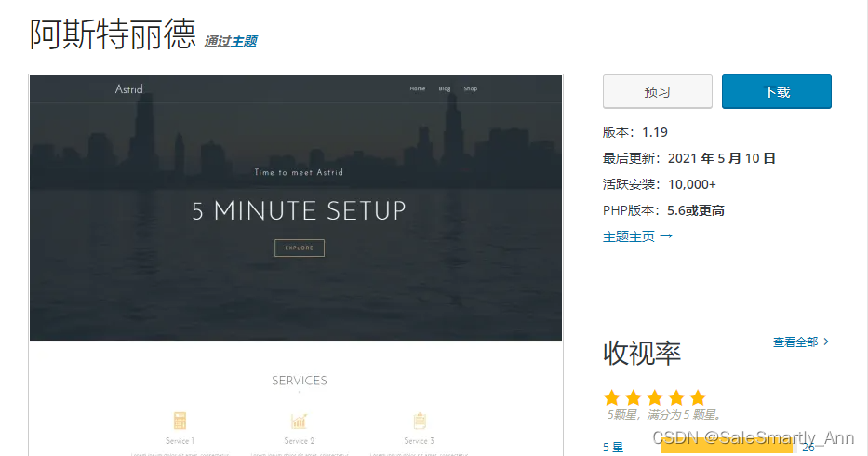Click the 通过主题 author link

click(x=231, y=42)
